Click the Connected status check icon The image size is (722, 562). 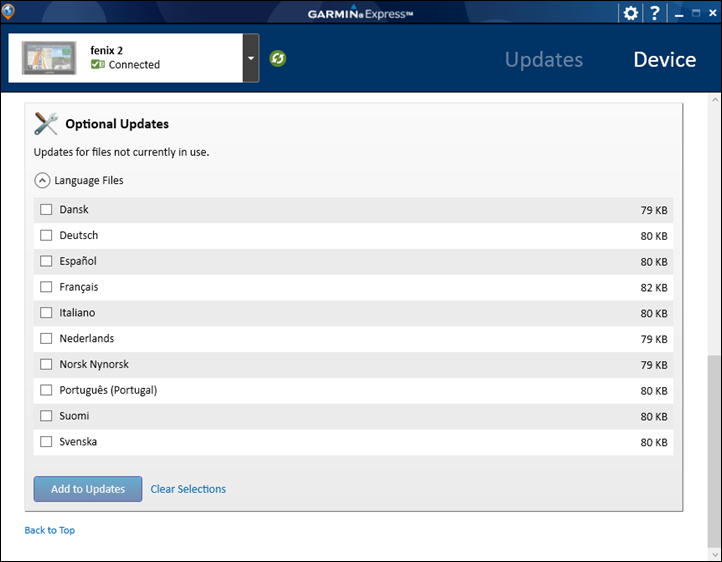click(98, 64)
